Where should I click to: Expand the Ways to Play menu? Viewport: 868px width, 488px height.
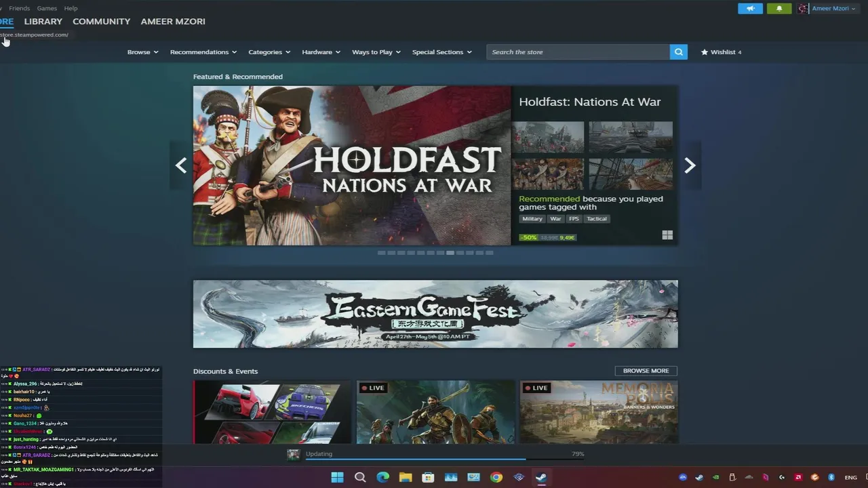click(376, 52)
